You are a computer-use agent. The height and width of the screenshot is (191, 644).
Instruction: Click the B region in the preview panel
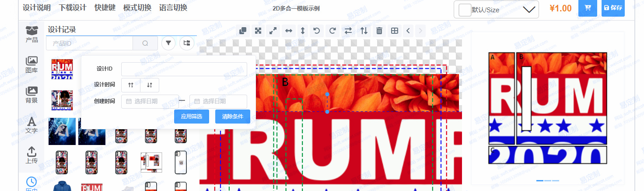click(x=562, y=99)
